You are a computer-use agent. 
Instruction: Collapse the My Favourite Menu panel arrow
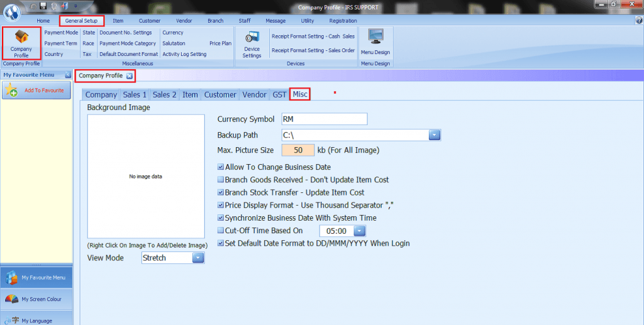point(68,75)
